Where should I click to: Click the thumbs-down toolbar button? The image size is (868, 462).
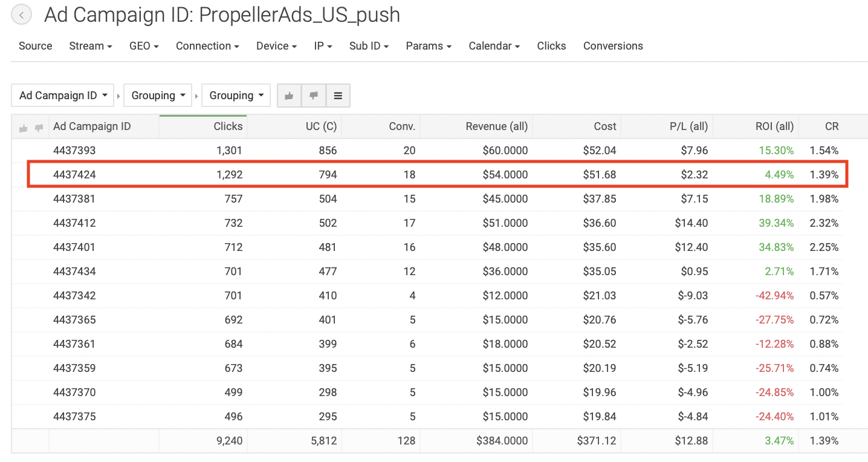[313, 96]
